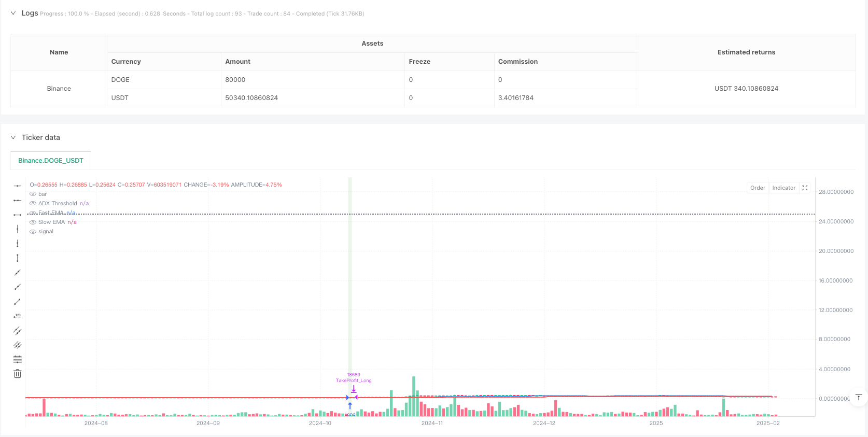
Task: Click the 80000 amount value
Action: 235,80
